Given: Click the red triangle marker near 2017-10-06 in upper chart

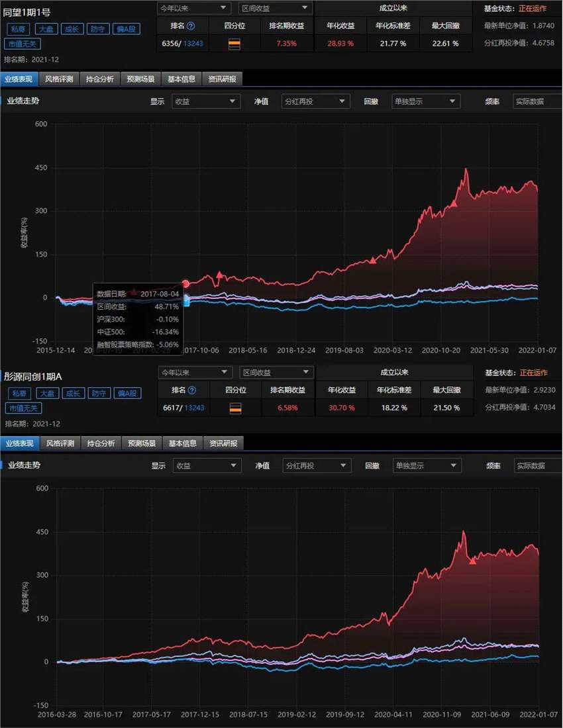Looking at the screenshot, I should [219, 275].
